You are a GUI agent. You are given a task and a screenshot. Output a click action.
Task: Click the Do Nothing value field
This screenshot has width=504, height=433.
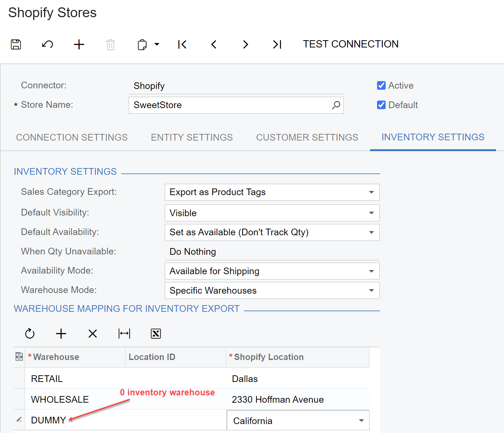pos(272,252)
